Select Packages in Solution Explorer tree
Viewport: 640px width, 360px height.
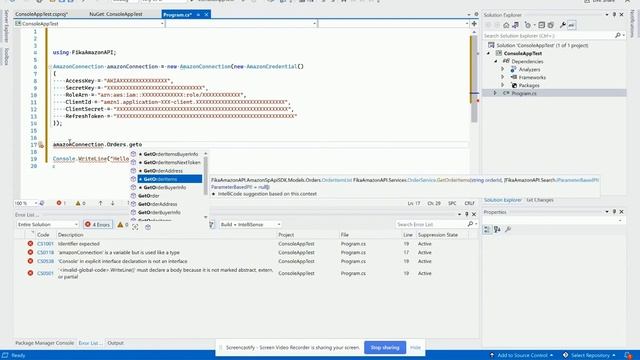pyautogui.click(x=529, y=85)
